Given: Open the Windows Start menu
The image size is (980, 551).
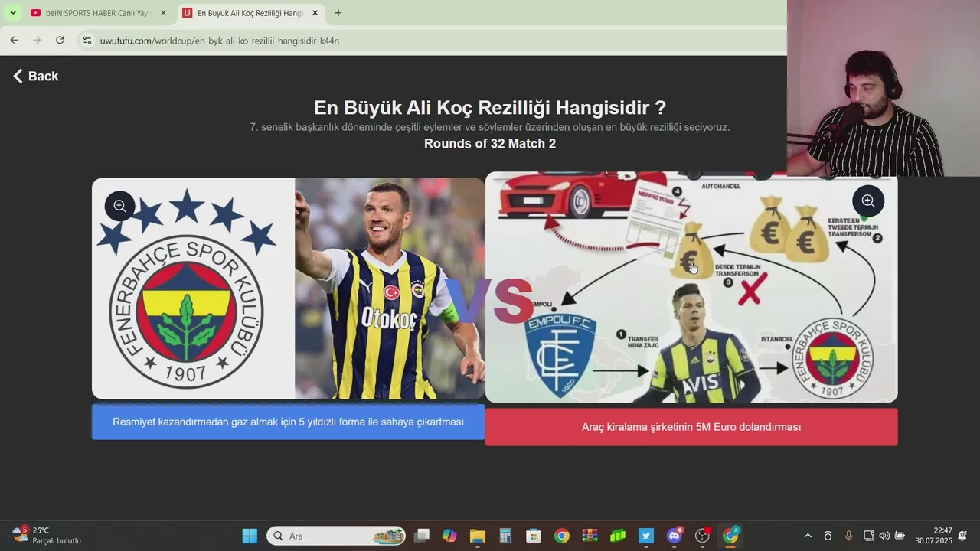Looking at the screenshot, I should coord(250,536).
